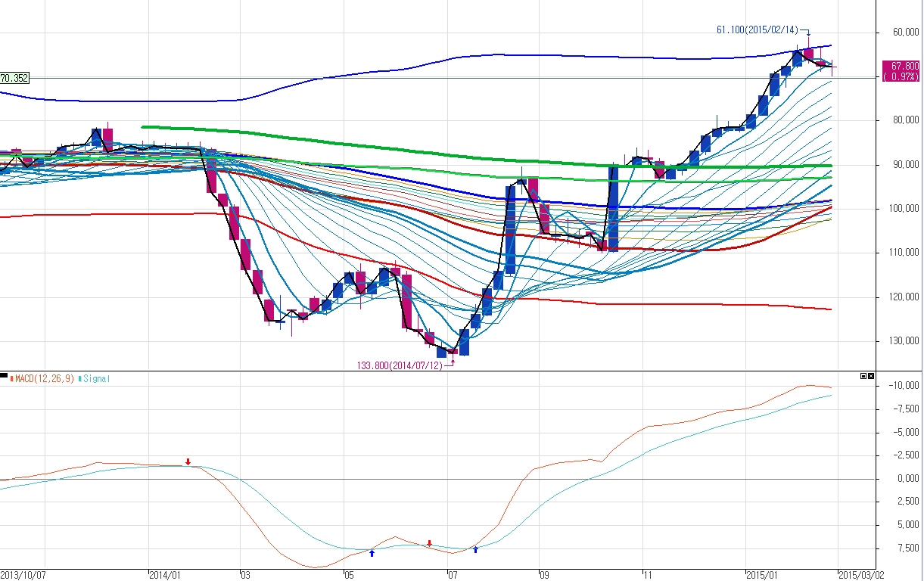The image size is (924, 581).
Task: Click the arrow marking the 61.100 high
Action: pyautogui.click(x=807, y=33)
